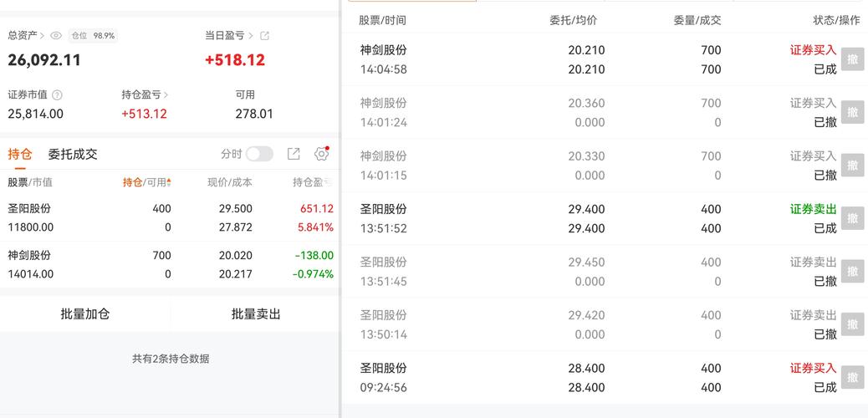Open the holdings settings gear icon
The width and height of the screenshot is (868, 418).
(x=322, y=154)
